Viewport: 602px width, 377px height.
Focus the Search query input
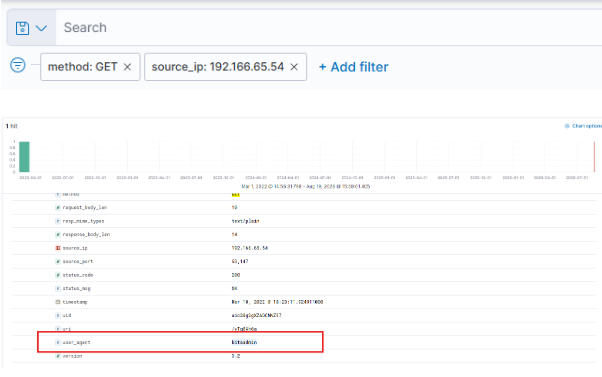(329, 28)
